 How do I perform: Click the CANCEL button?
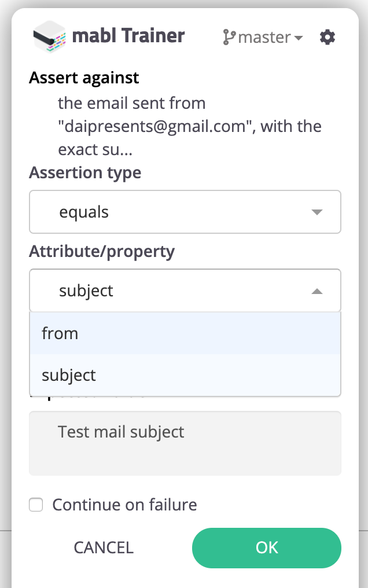click(x=104, y=547)
